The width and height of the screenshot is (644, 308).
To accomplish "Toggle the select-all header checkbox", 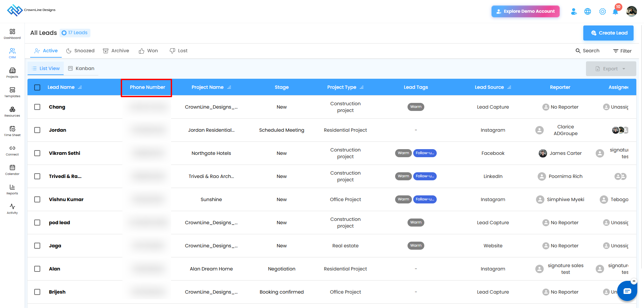I will [37, 87].
